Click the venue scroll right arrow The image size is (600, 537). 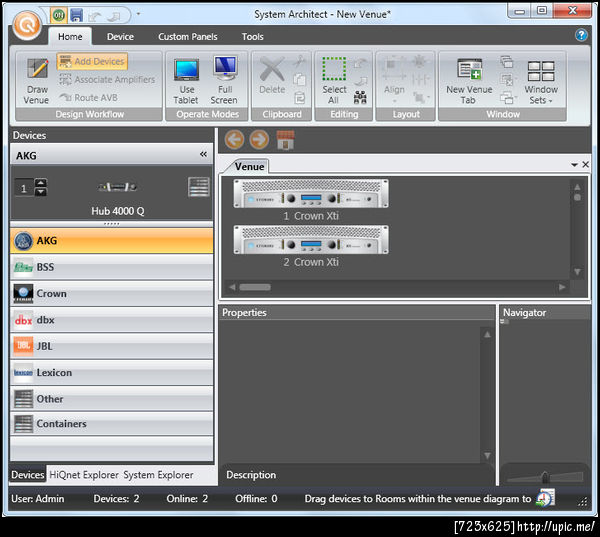click(x=562, y=287)
